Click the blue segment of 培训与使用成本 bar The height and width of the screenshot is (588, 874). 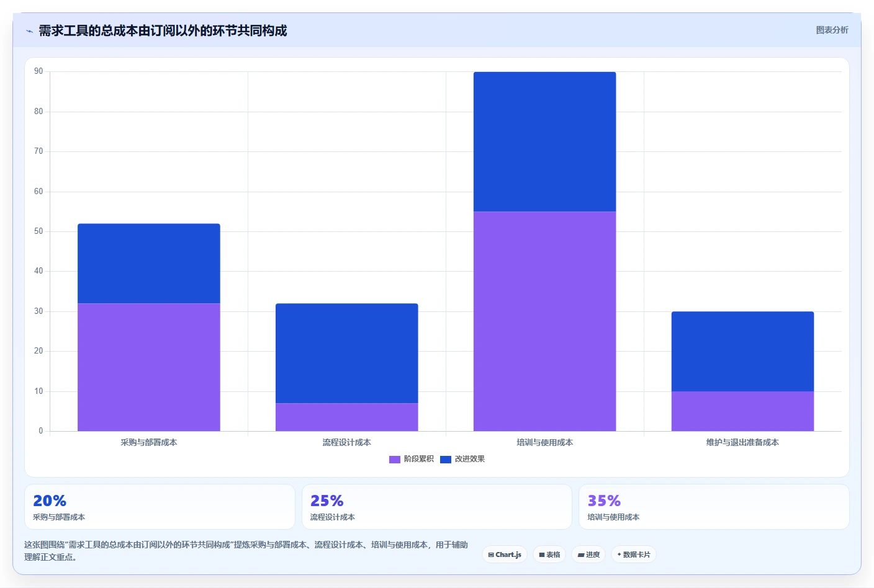544,141
